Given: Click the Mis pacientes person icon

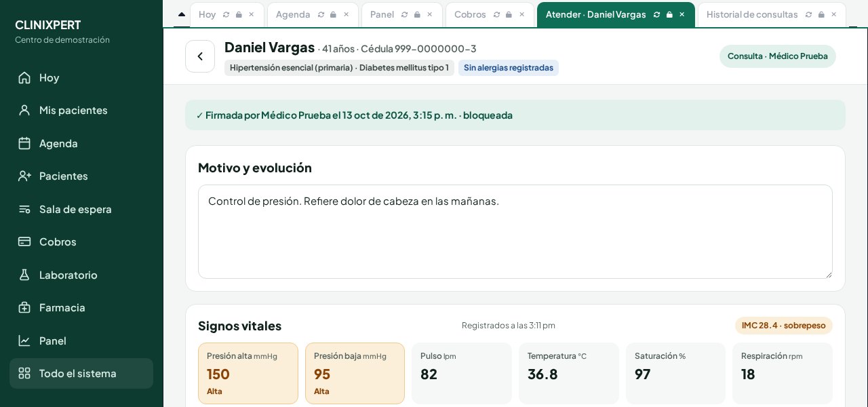Looking at the screenshot, I should tap(24, 110).
